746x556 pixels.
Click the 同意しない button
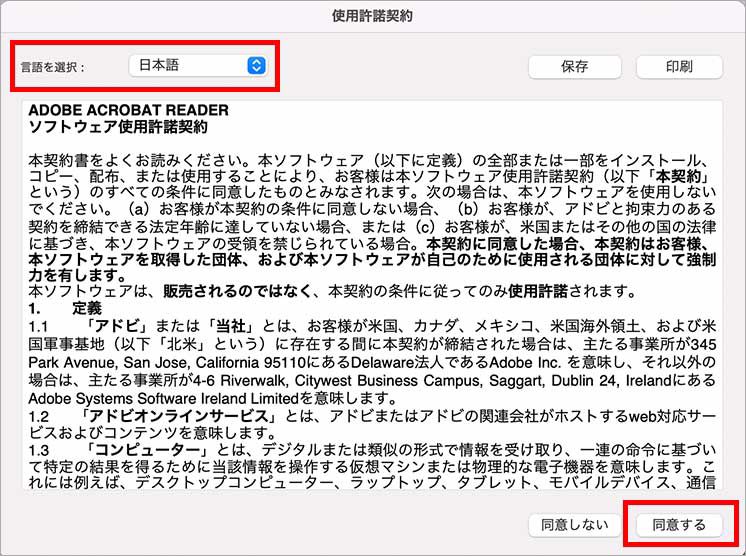click(x=575, y=525)
